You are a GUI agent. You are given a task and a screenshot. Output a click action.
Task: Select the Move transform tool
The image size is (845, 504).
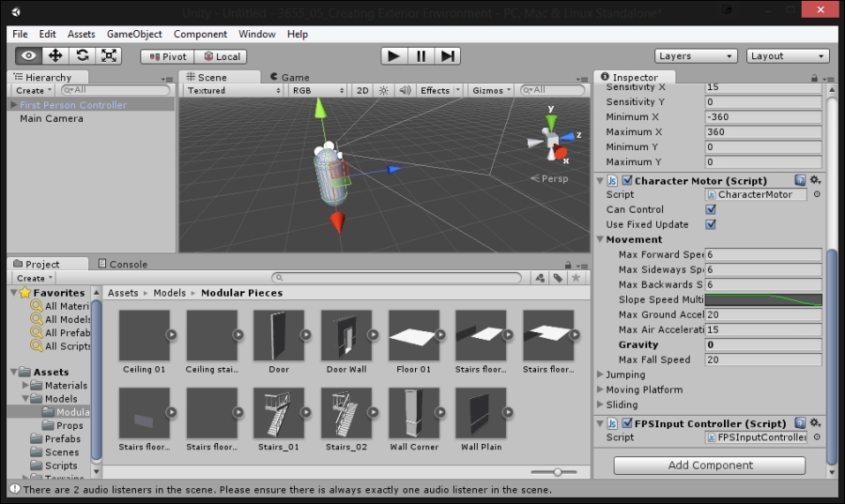[x=55, y=55]
